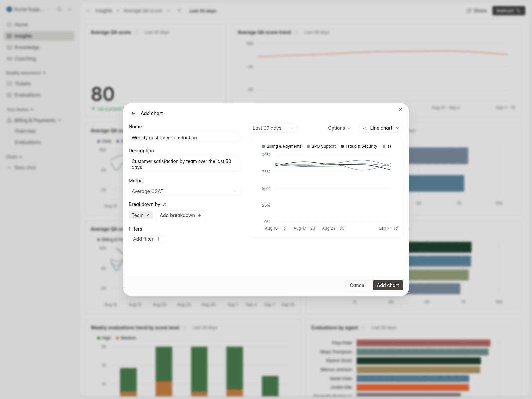The height and width of the screenshot is (399, 532).
Task: Click the Aug 10 - 16 axis label
Action: pos(275,228)
